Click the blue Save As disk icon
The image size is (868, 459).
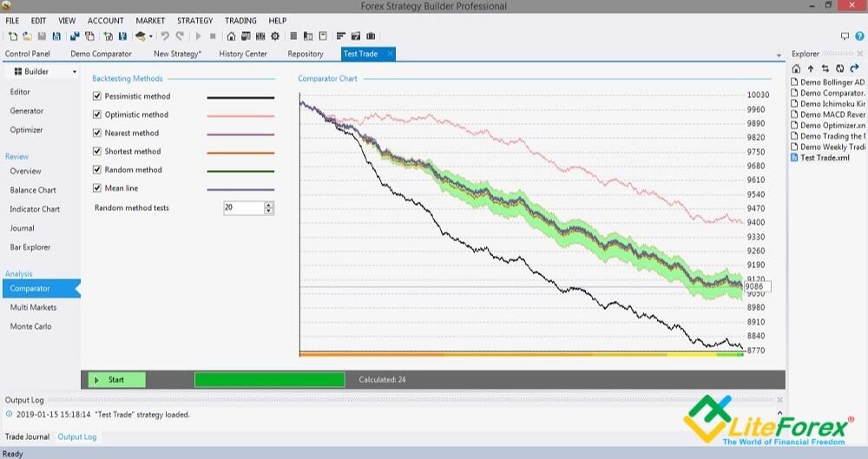click(56, 36)
